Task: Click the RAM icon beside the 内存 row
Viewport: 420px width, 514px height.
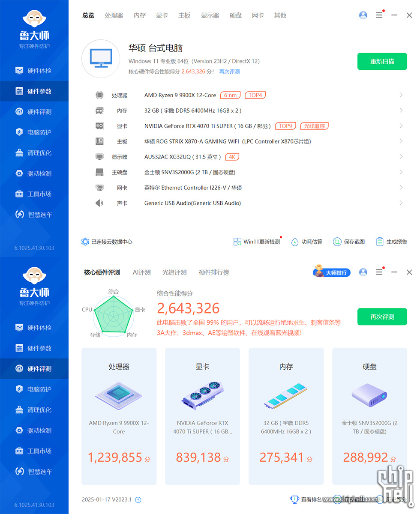Action: pyautogui.click(x=99, y=111)
